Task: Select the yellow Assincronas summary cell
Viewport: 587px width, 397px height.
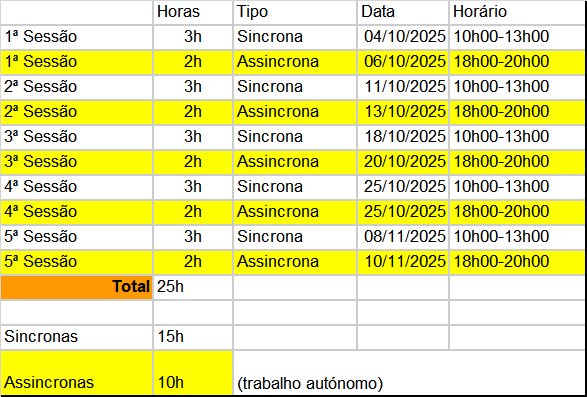Action: [x=76, y=373]
